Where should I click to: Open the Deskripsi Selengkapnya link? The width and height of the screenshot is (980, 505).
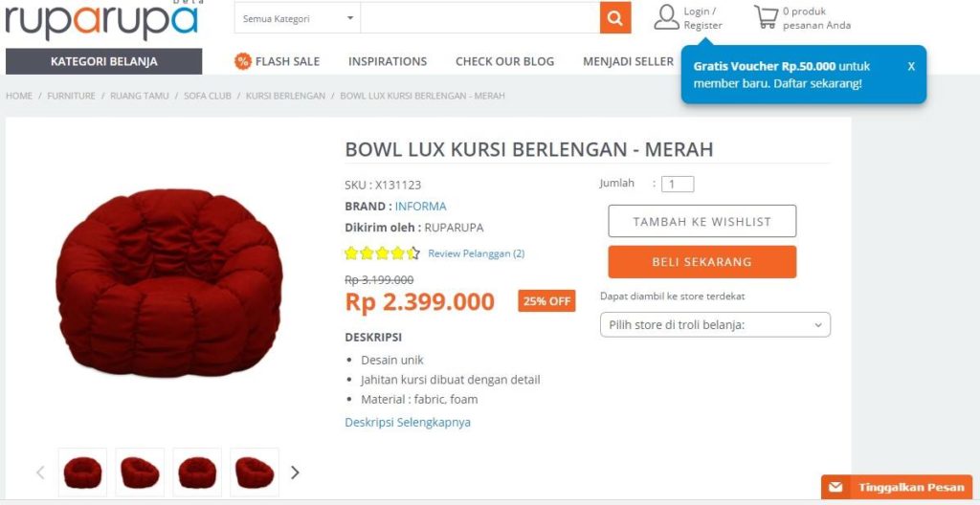pyautogui.click(x=408, y=422)
